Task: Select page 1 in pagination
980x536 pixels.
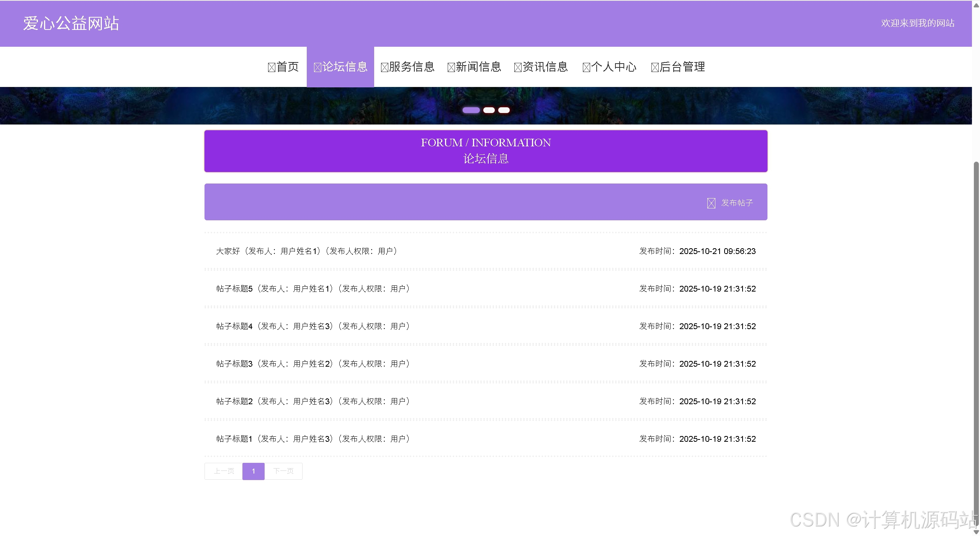Action: coord(253,471)
